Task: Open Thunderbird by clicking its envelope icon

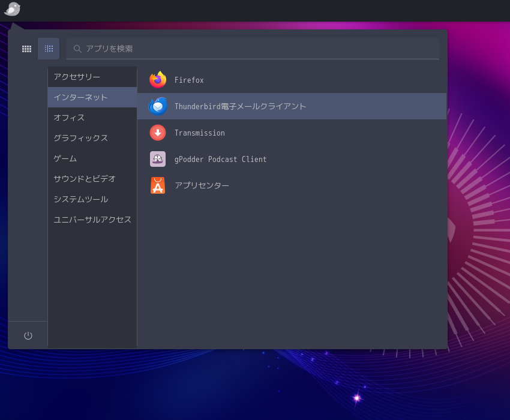Action: coord(158,106)
